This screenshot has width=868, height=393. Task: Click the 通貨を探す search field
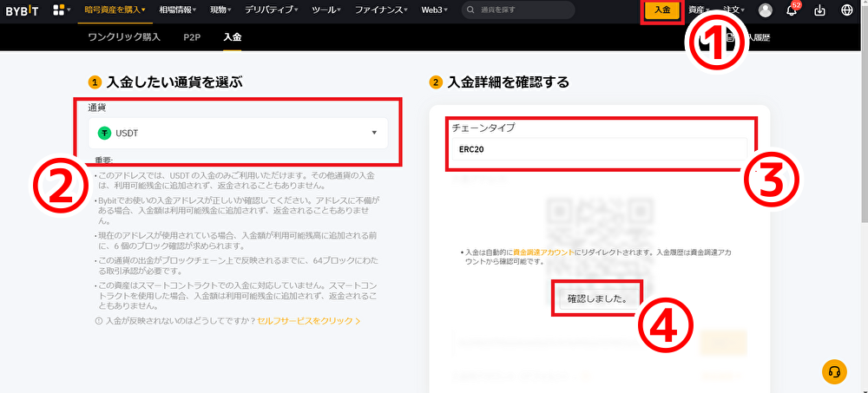pos(518,10)
